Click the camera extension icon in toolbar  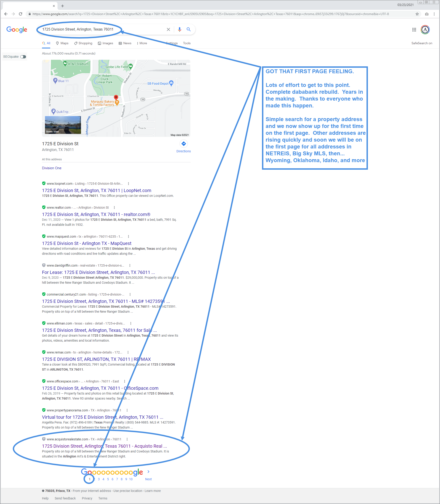[x=427, y=14]
